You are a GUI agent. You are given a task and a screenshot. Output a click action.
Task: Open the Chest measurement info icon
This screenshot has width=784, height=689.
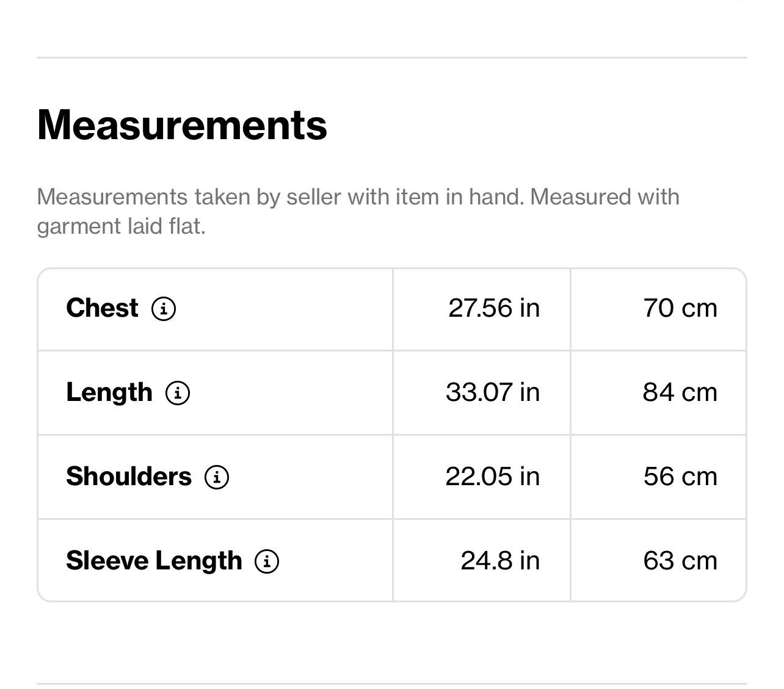[164, 308]
